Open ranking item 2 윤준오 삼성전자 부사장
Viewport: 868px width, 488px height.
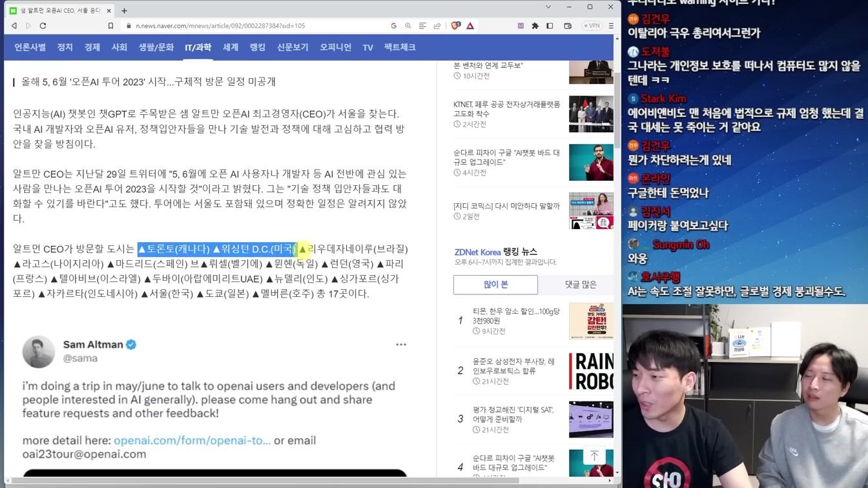513,366
